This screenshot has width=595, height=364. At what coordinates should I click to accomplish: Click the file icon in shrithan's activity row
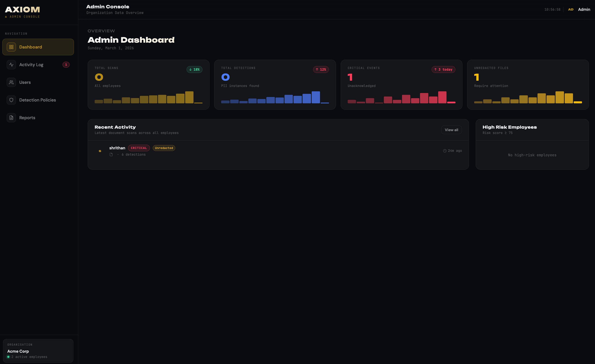tap(111, 155)
